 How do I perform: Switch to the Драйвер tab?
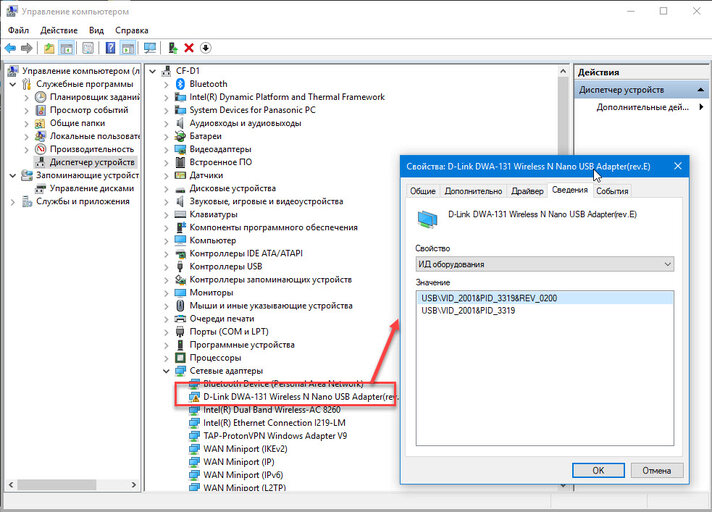527,191
